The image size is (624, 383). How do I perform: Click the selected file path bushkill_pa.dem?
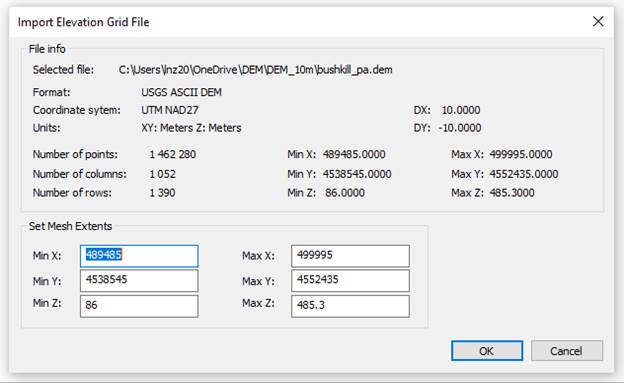[255, 70]
